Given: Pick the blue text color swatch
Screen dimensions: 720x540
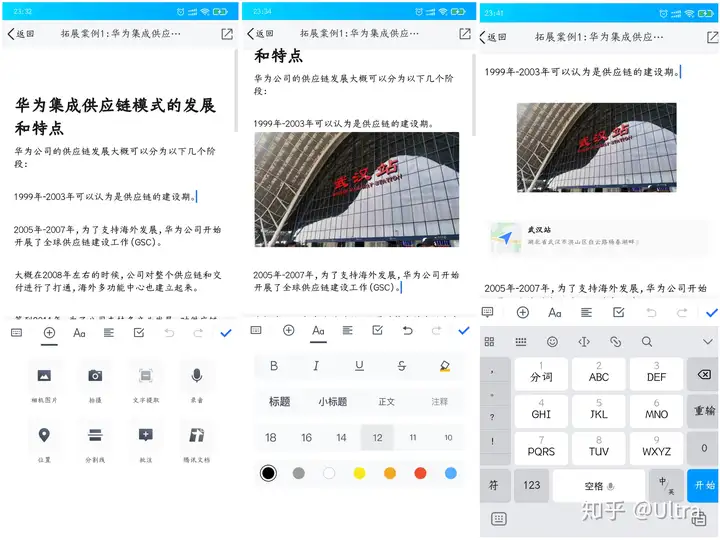Looking at the screenshot, I should [x=450, y=473].
